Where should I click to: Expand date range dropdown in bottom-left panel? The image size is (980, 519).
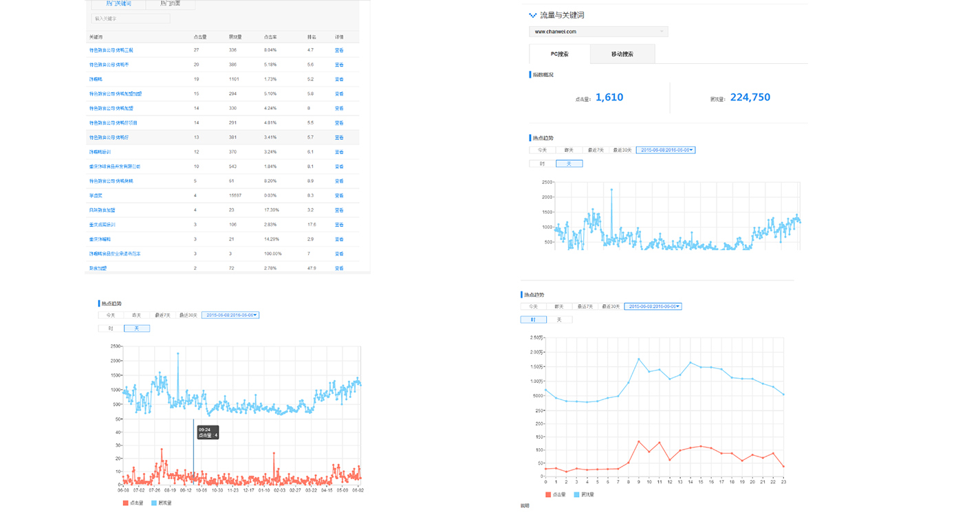pyautogui.click(x=230, y=316)
